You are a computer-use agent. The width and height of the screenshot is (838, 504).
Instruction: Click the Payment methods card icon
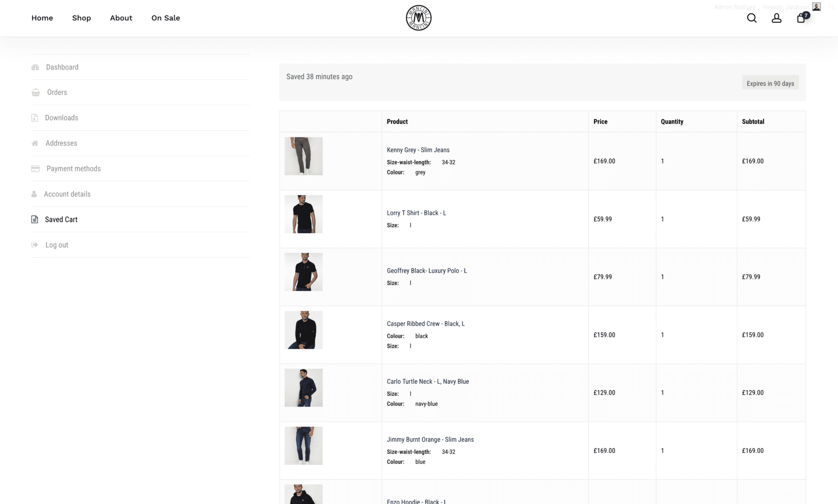[35, 168]
